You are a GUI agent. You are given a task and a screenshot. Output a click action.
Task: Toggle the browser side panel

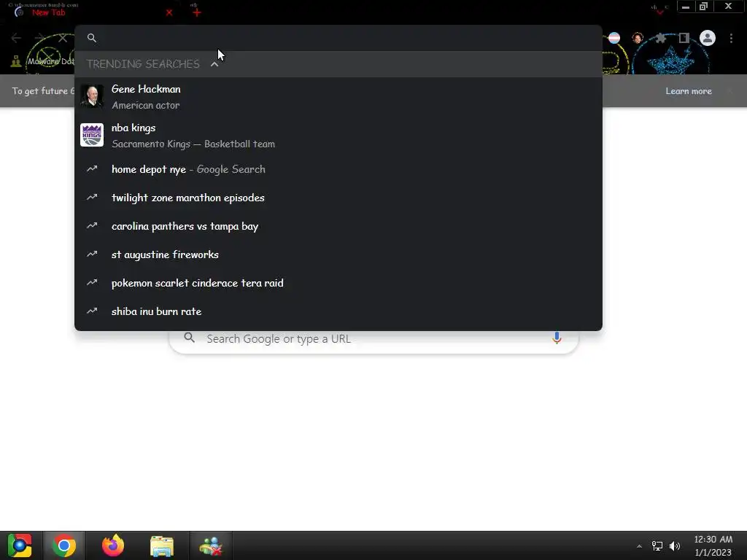[x=684, y=38]
